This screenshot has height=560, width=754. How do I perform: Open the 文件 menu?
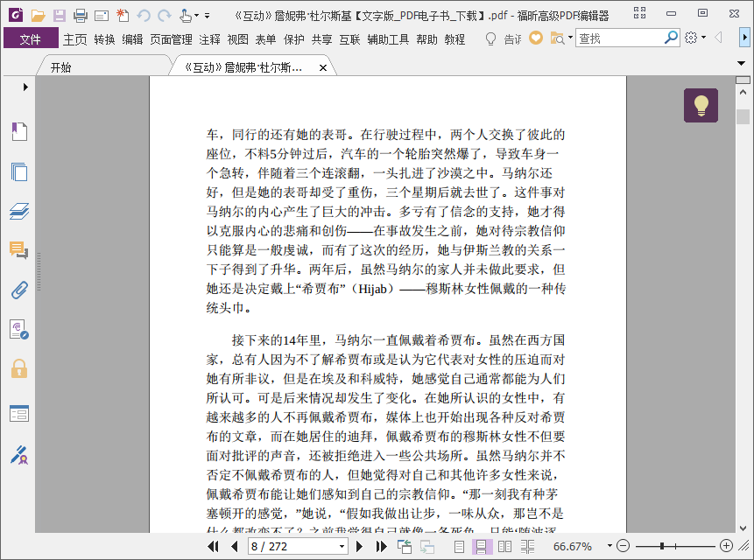point(31,38)
